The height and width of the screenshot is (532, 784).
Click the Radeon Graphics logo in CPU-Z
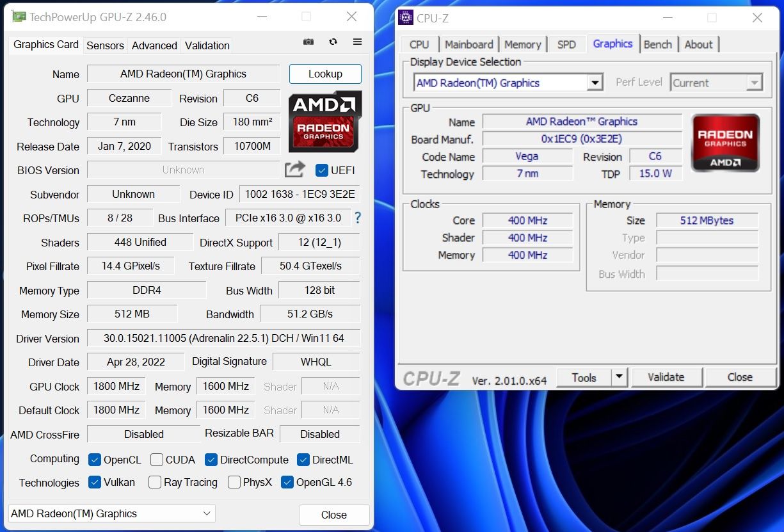(726, 143)
